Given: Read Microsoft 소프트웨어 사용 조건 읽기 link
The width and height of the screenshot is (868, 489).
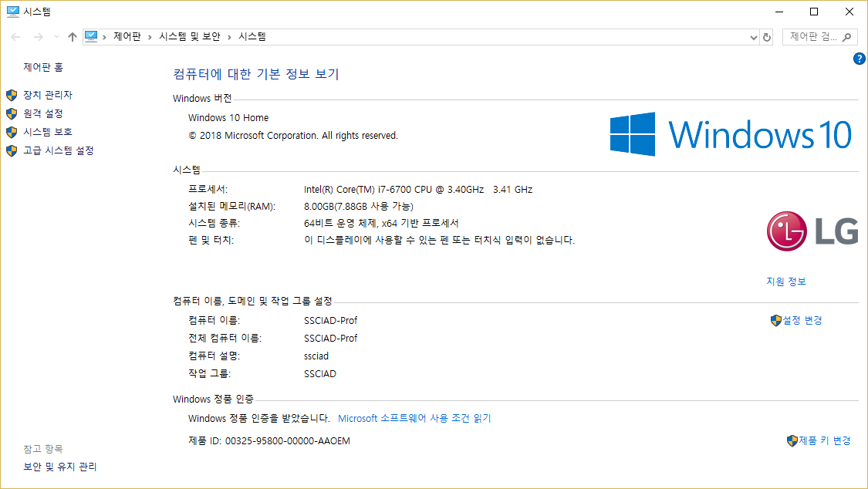Looking at the screenshot, I should 414,418.
